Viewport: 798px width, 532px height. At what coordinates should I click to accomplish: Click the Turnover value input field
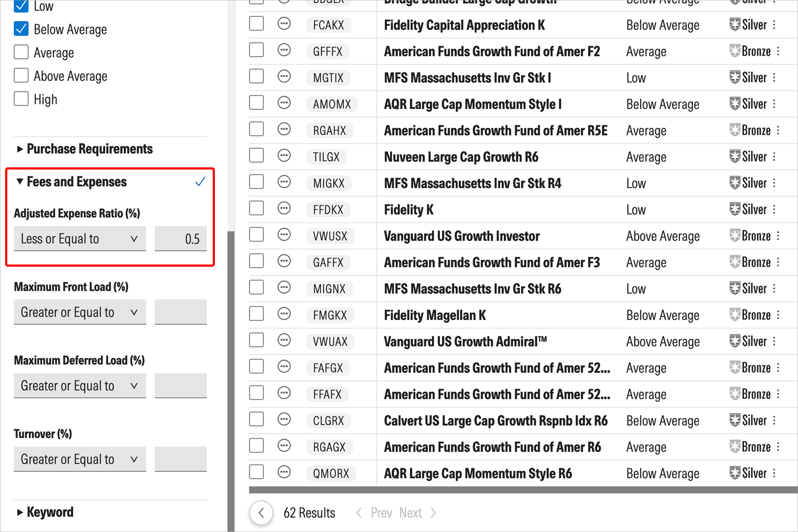coord(181,459)
